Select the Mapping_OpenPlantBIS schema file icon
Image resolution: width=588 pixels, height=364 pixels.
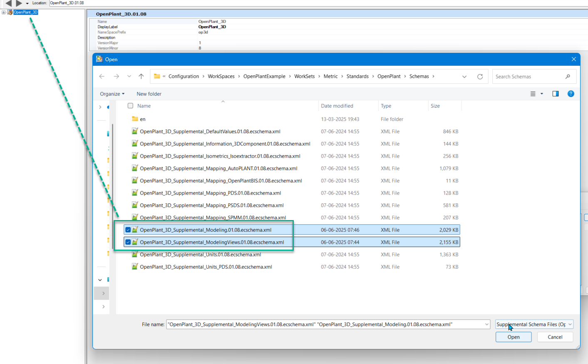click(135, 181)
